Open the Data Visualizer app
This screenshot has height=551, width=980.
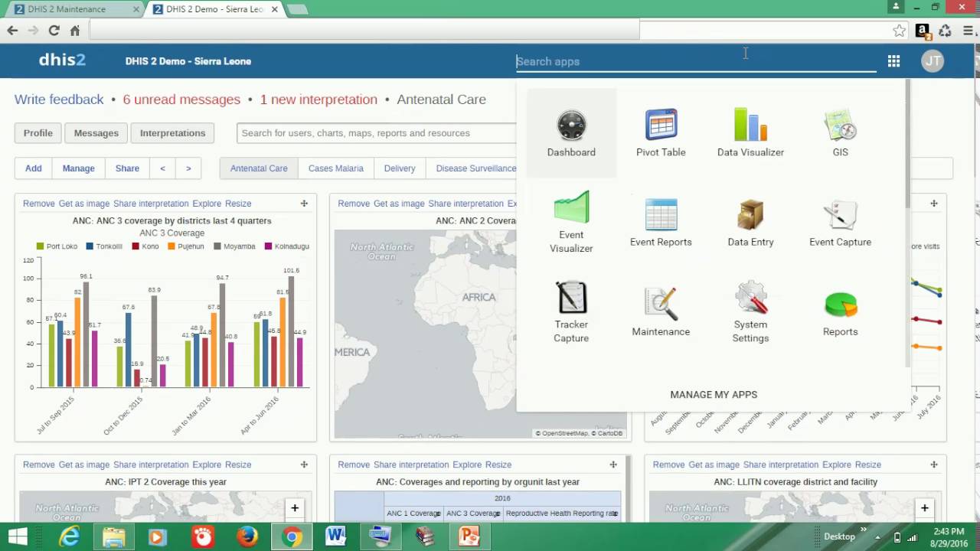[750, 133]
